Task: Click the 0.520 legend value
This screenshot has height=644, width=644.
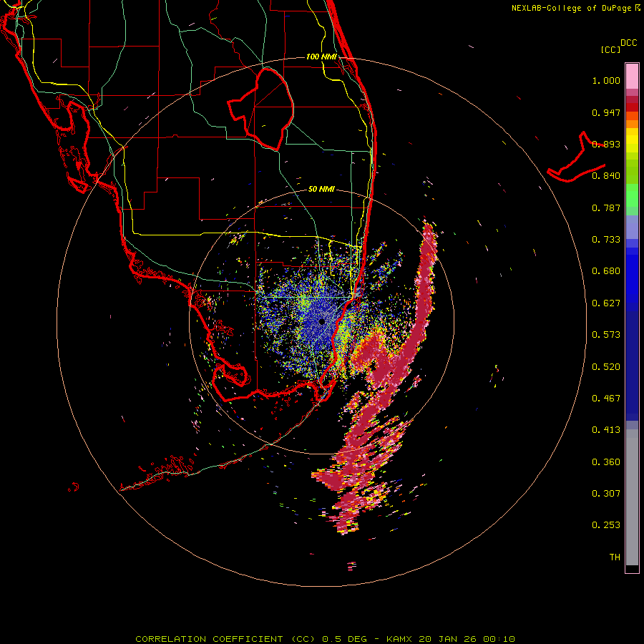Action: tap(606, 367)
